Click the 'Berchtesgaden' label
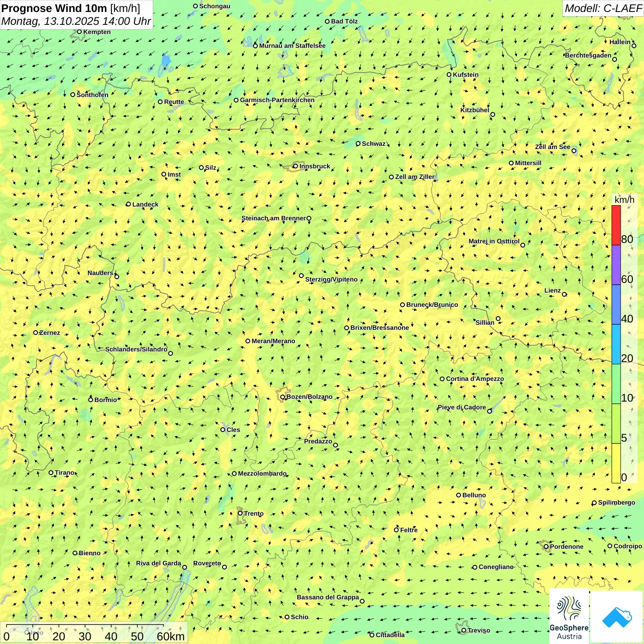 pyautogui.click(x=588, y=55)
